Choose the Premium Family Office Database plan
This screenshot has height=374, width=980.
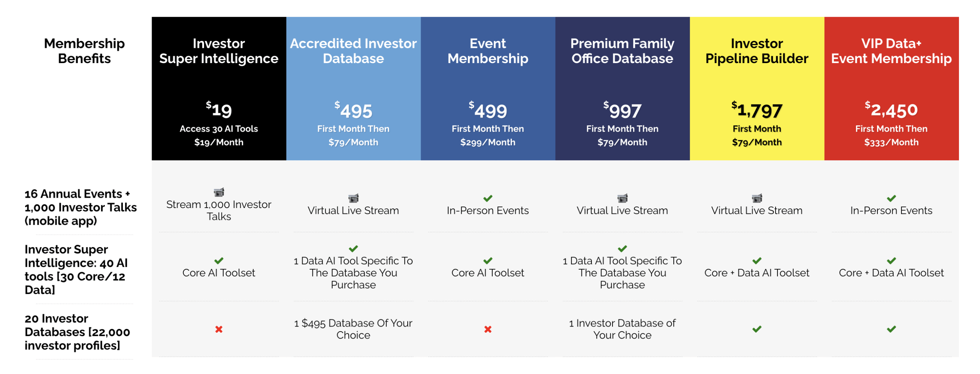622,88
